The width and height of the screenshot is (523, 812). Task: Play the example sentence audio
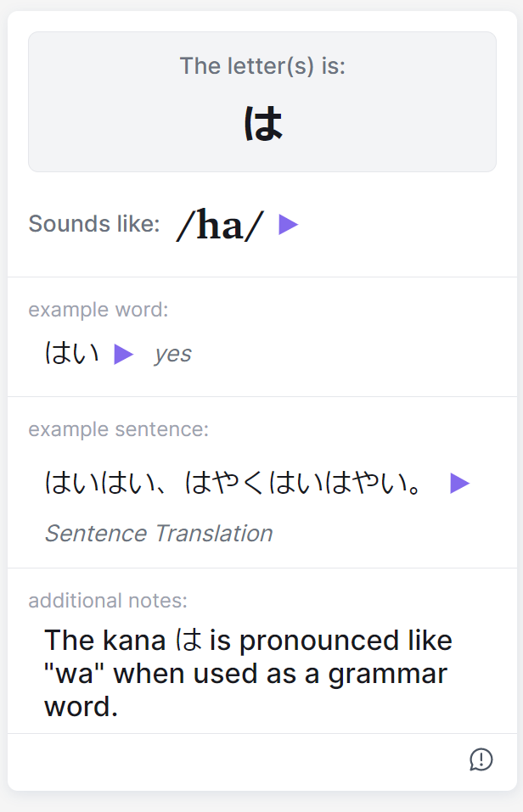(x=459, y=484)
